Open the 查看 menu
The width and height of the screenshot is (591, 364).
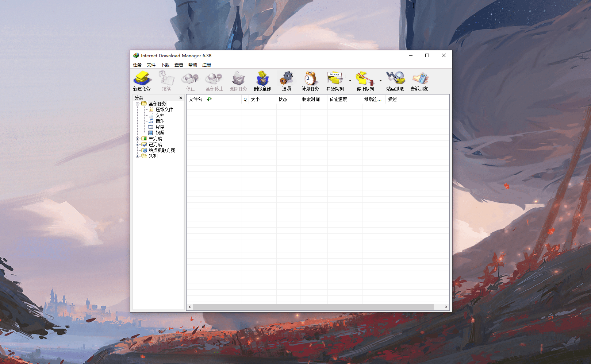[x=179, y=65]
